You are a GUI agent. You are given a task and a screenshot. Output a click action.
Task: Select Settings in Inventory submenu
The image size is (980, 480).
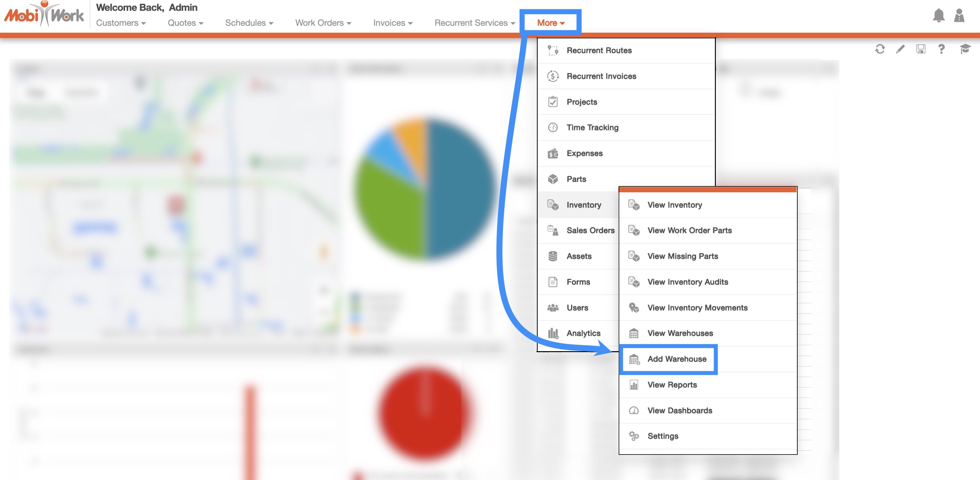[662, 436]
